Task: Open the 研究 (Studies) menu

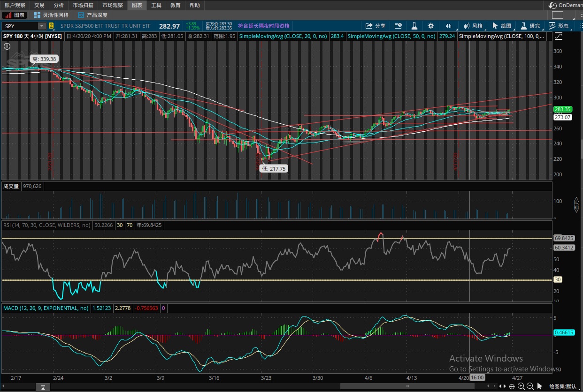Action: 530,26
